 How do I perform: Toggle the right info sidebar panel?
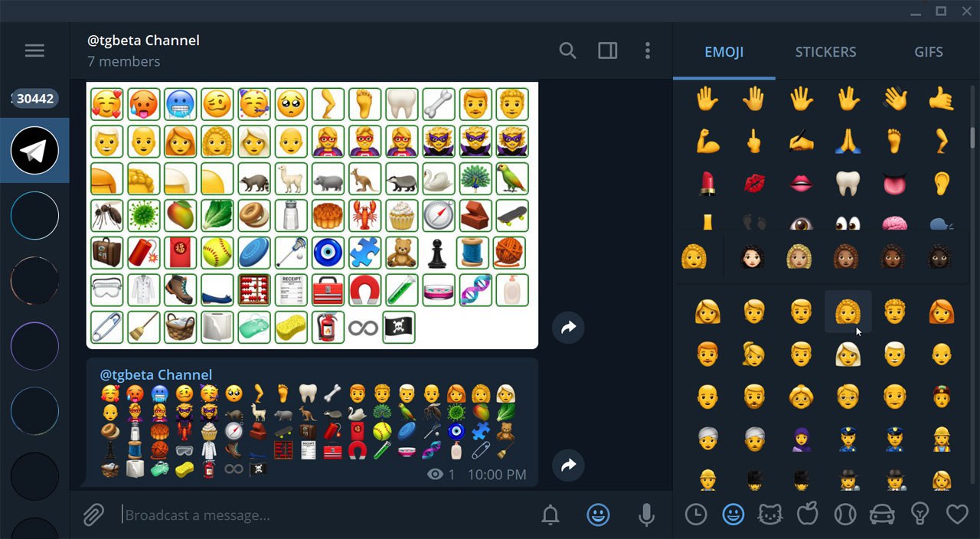(608, 51)
